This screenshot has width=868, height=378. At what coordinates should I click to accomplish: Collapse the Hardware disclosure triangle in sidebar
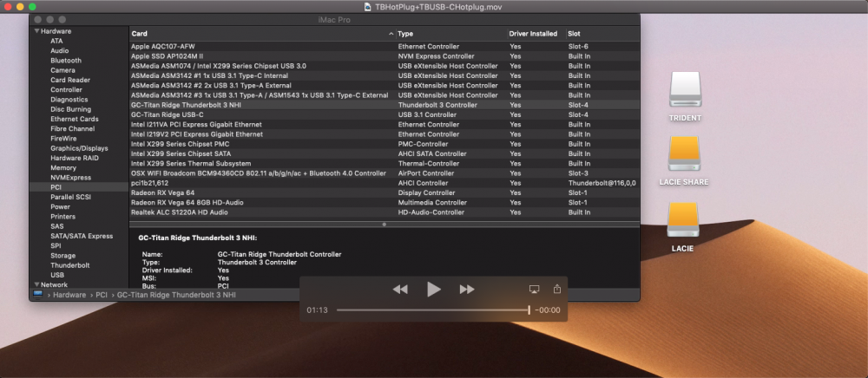coord(36,31)
